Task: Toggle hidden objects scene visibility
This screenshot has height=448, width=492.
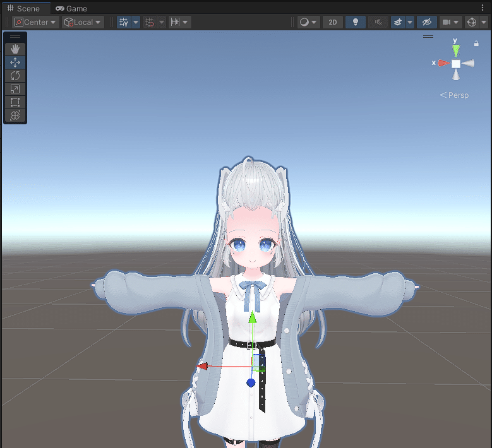Action: 427,22
